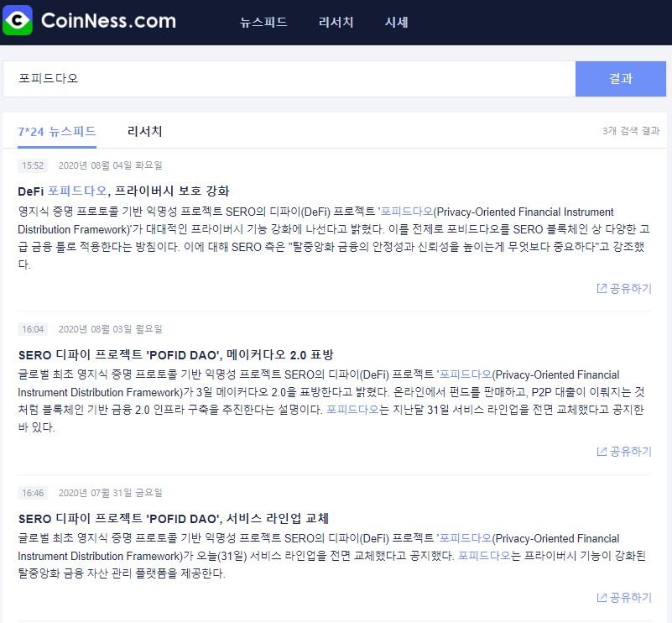Click the first 포피드다오 link in the 16:46 article
This screenshot has height=623, width=672.
click(466, 538)
